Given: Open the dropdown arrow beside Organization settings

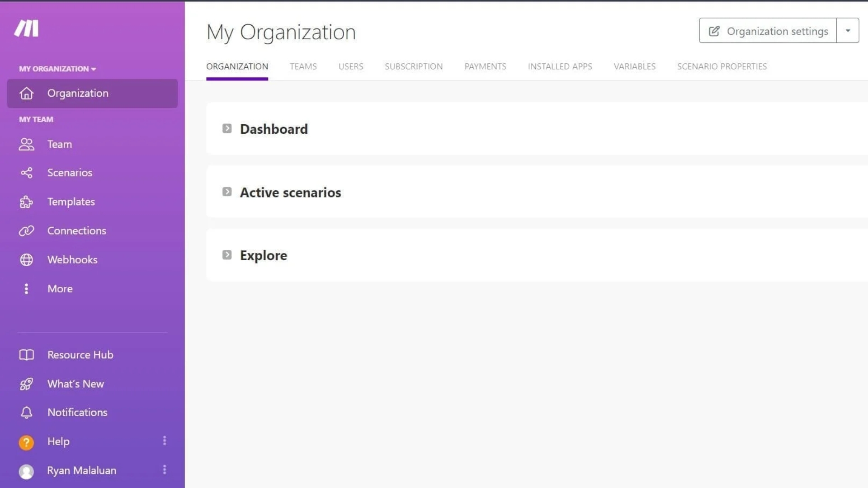Looking at the screenshot, I should 848,31.
